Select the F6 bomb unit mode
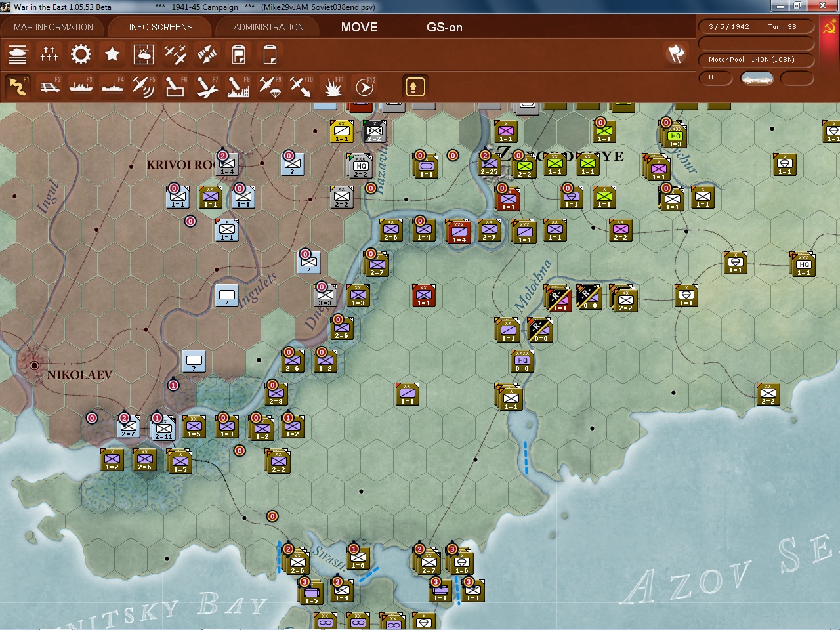 tap(175, 87)
